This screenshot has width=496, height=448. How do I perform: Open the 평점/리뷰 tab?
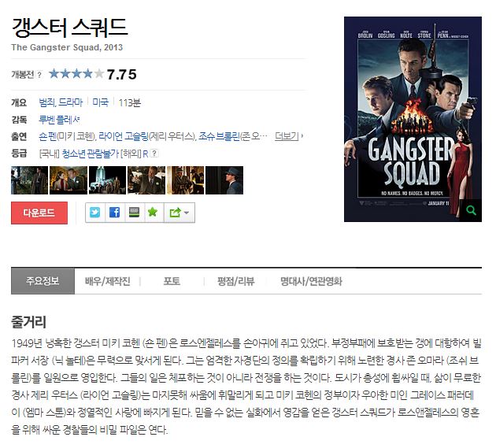[235, 281]
